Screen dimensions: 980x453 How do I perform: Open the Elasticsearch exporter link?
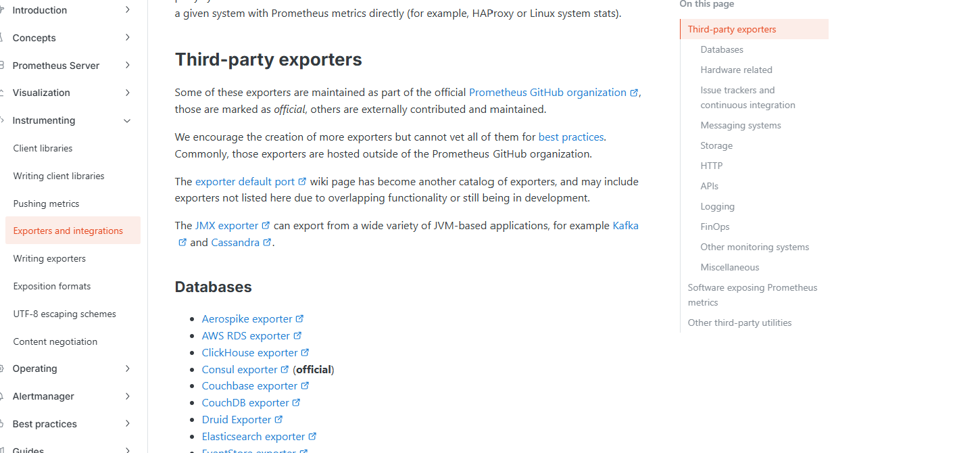[253, 437]
